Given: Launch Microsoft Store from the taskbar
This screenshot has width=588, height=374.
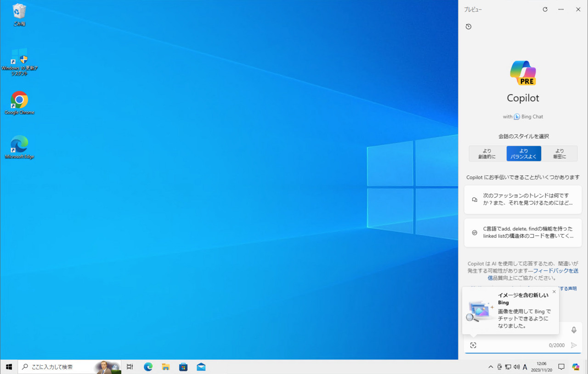Looking at the screenshot, I should tap(183, 367).
